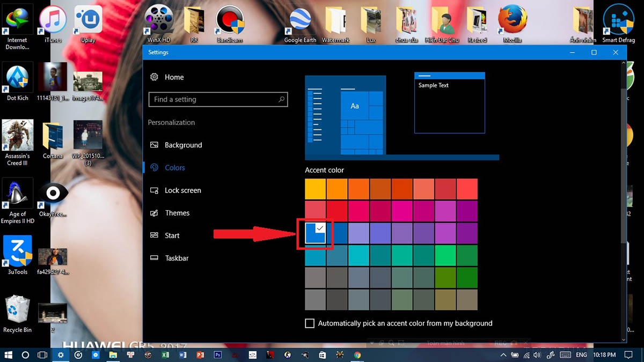Select the Uplay desktop shortcut

(88, 25)
